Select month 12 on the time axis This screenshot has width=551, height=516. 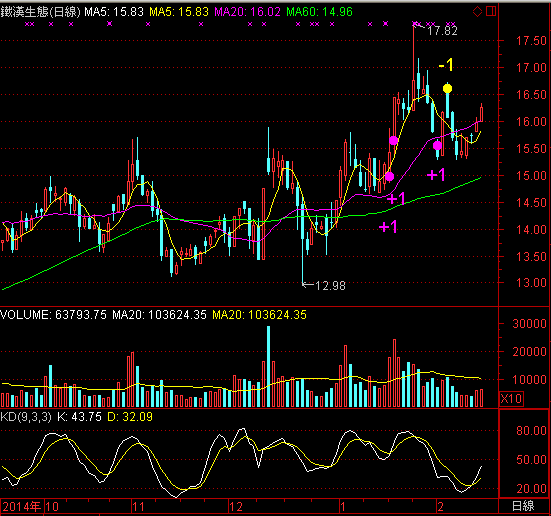coord(236,507)
